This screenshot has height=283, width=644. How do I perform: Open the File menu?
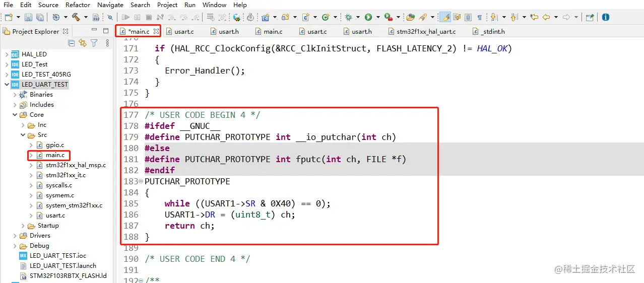pos(8,5)
